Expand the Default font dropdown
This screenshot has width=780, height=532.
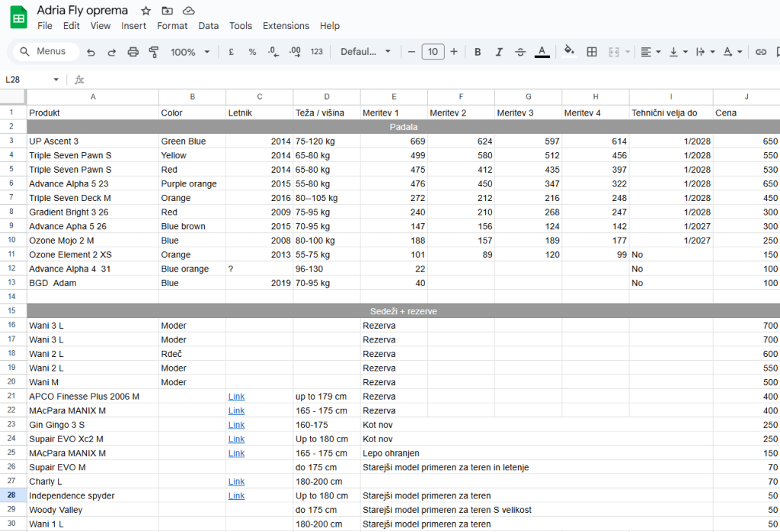click(x=366, y=52)
